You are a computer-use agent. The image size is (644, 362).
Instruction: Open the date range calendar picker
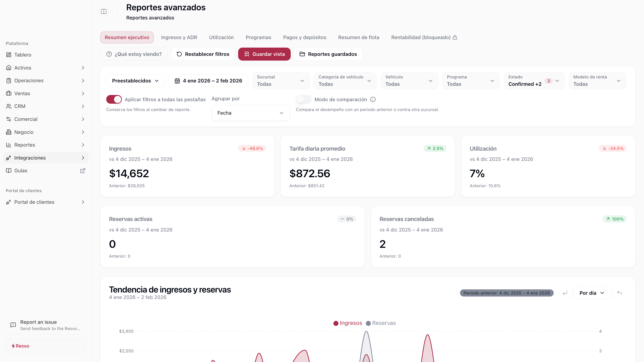[208, 81]
